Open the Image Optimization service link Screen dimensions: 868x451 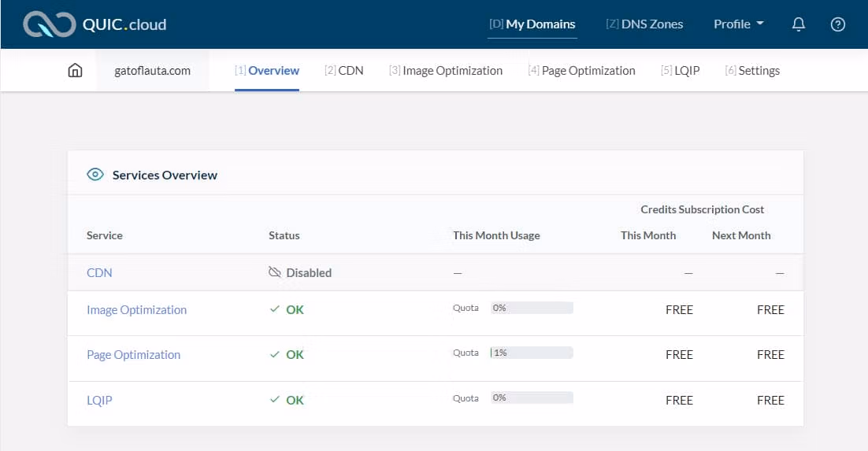tap(137, 310)
